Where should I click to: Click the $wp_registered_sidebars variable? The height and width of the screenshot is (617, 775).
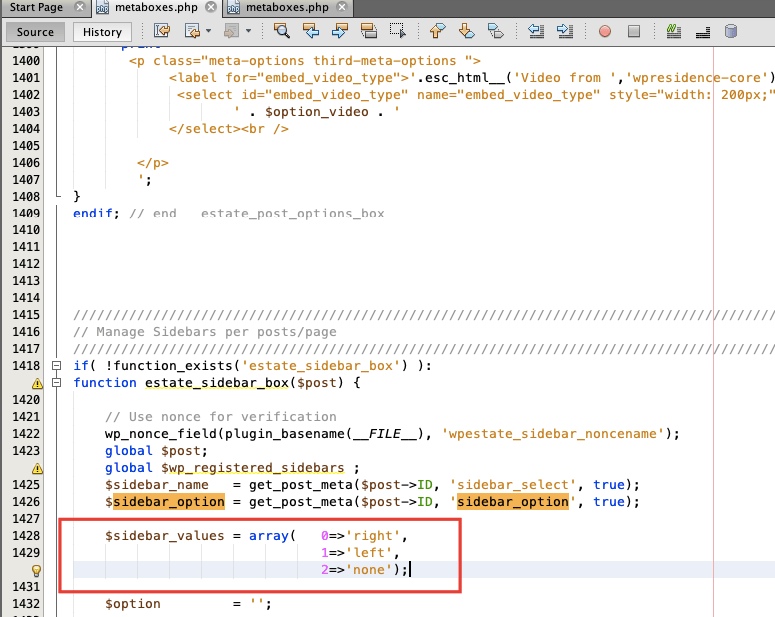tap(253, 468)
